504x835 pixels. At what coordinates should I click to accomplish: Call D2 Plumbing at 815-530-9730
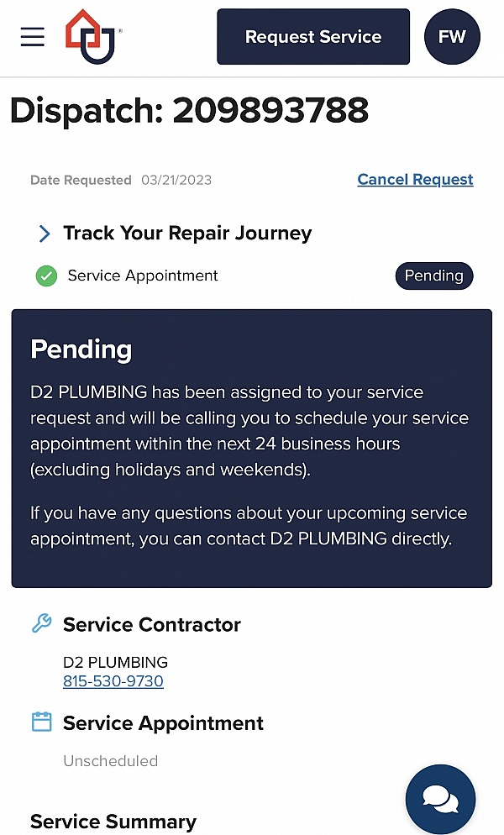(x=113, y=681)
